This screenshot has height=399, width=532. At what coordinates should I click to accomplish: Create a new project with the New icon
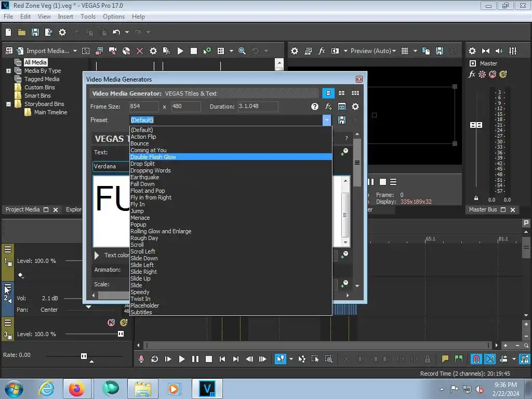(x=8, y=32)
